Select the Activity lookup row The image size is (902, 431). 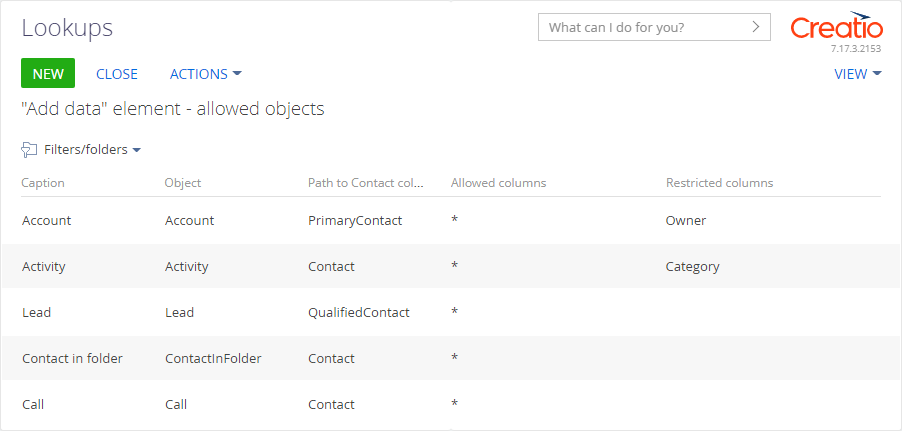tap(451, 266)
